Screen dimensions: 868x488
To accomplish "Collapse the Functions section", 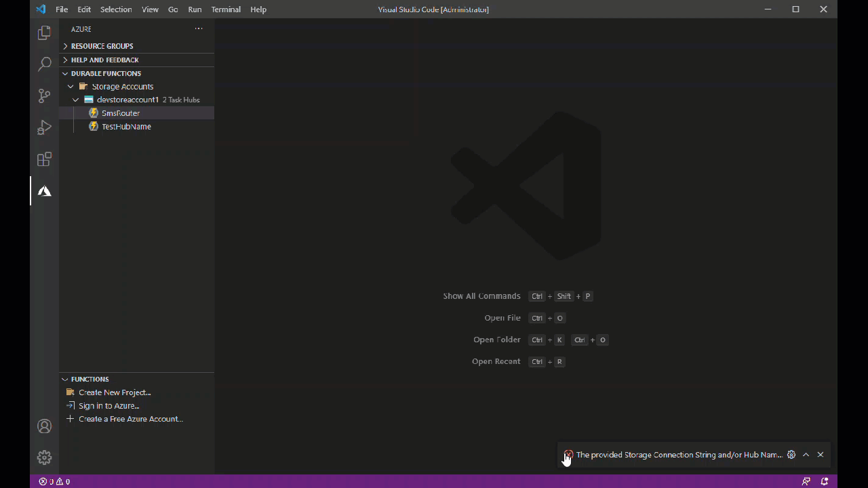I will (x=66, y=380).
